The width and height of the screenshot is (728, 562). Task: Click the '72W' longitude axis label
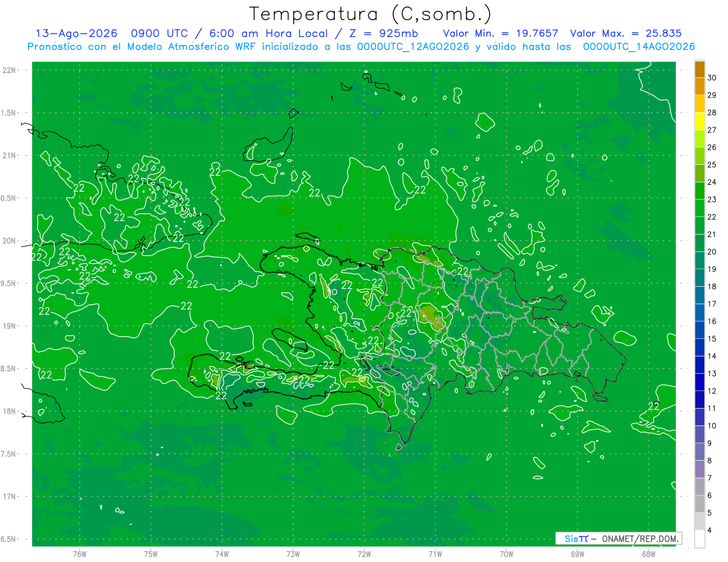tap(365, 554)
